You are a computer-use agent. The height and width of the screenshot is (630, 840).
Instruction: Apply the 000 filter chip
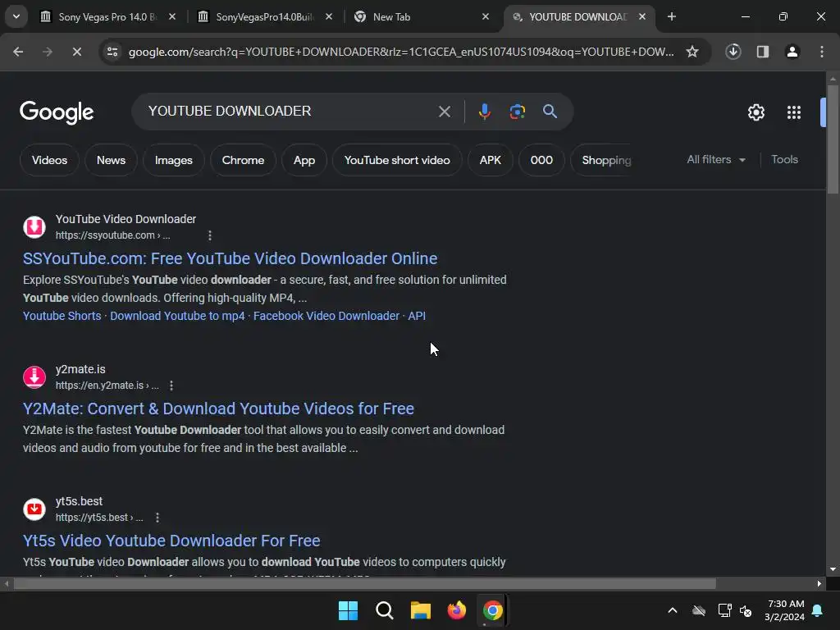coord(541,160)
